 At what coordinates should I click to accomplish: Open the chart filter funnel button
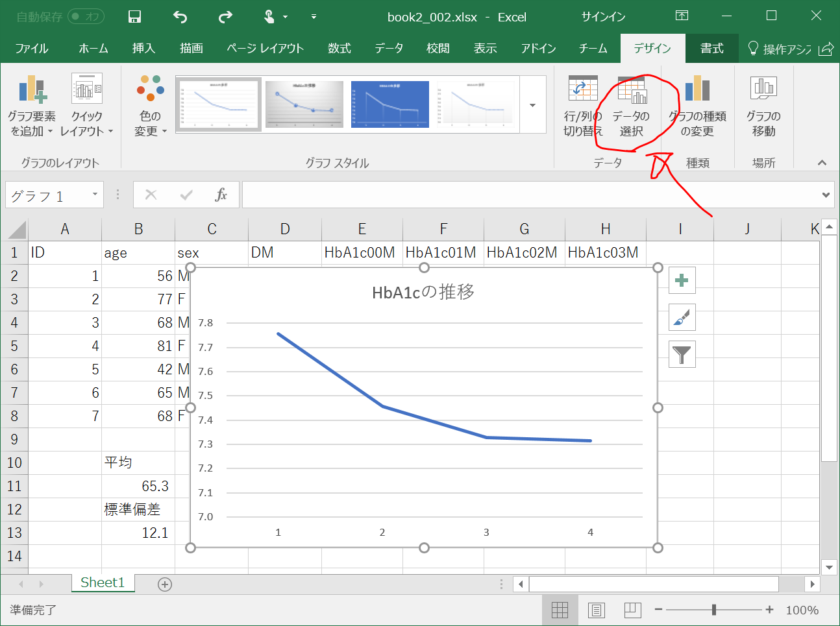click(682, 354)
